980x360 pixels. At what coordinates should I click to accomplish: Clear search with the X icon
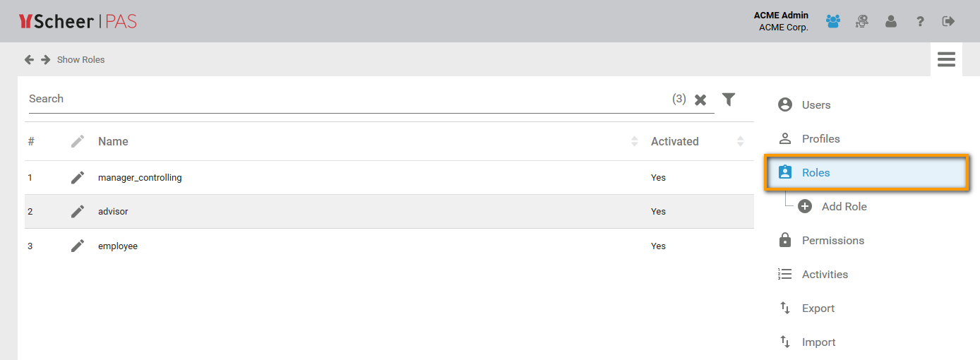(700, 100)
